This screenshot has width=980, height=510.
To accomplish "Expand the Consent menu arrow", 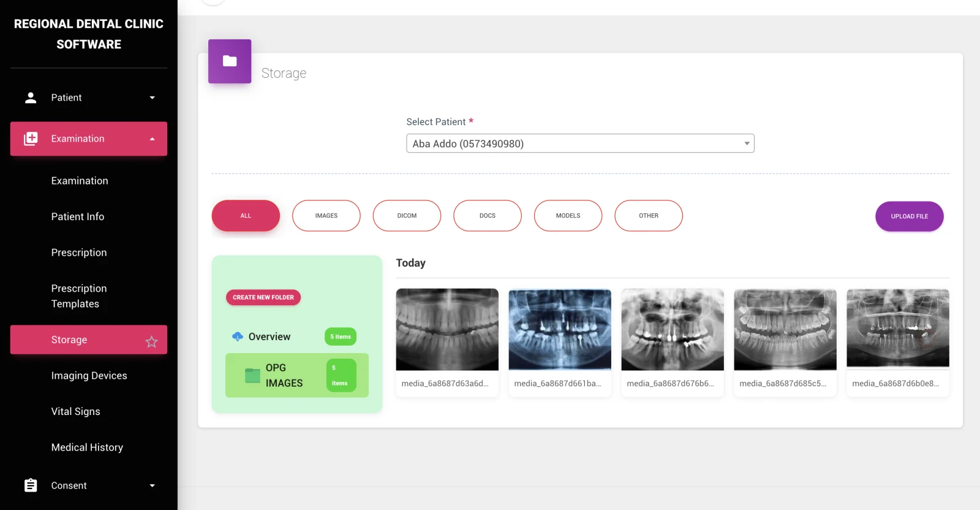I will click(153, 485).
